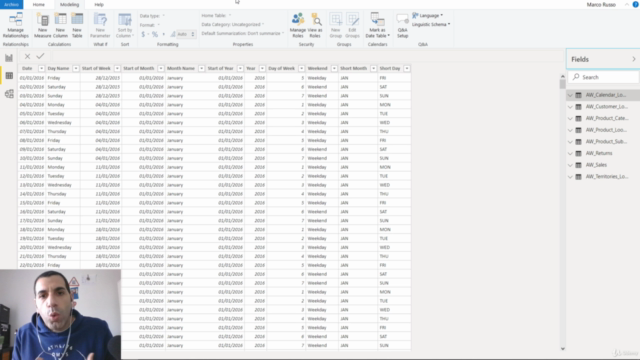Expand AW_Customer_Lookup table
Screen dimensions: 640x360
[x=570, y=107]
